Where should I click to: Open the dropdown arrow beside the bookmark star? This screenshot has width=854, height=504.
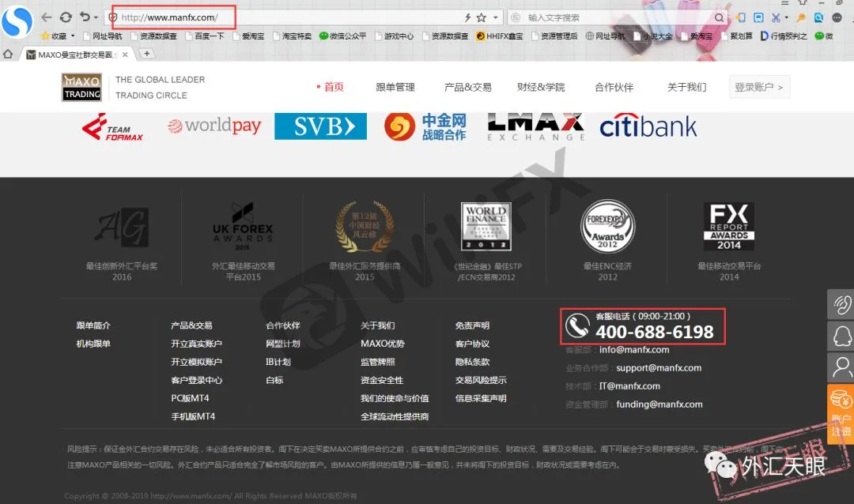pyautogui.click(x=496, y=17)
